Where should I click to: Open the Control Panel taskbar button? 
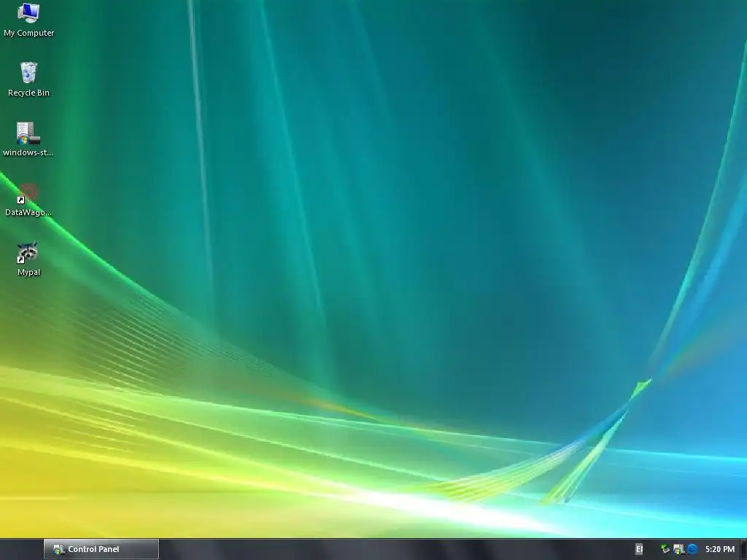[x=101, y=549]
